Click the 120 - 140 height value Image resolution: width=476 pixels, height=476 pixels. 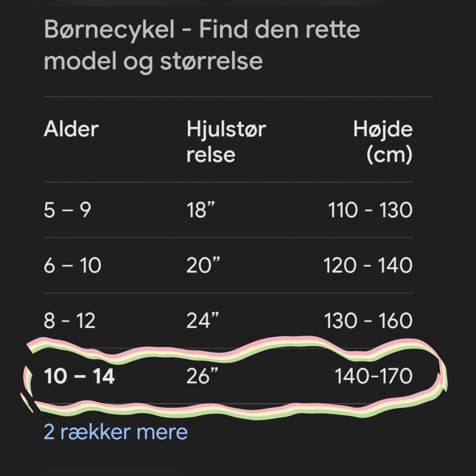pyautogui.click(x=368, y=265)
